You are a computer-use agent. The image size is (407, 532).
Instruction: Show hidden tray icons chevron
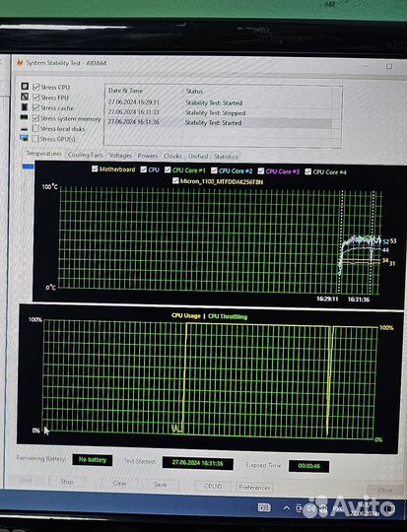(287, 508)
